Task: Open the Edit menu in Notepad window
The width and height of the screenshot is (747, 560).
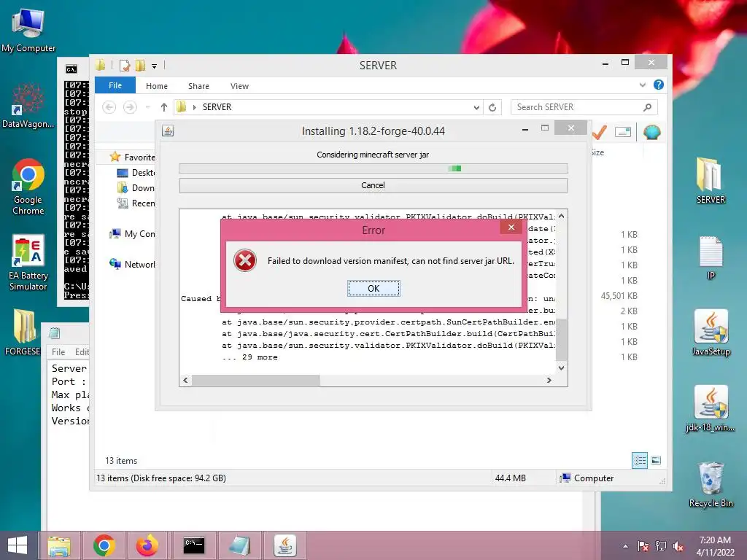Action: click(x=82, y=352)
